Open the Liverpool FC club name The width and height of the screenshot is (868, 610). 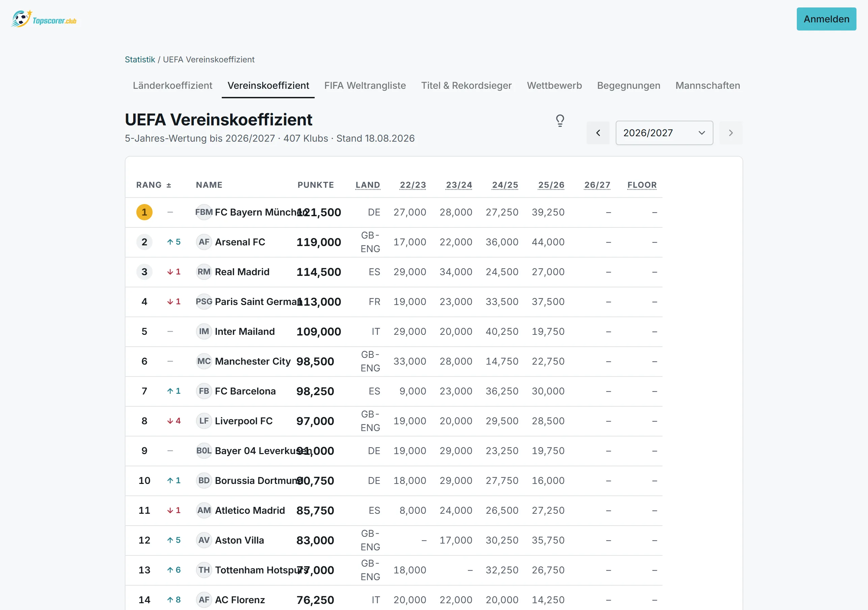tap(244, 421)
